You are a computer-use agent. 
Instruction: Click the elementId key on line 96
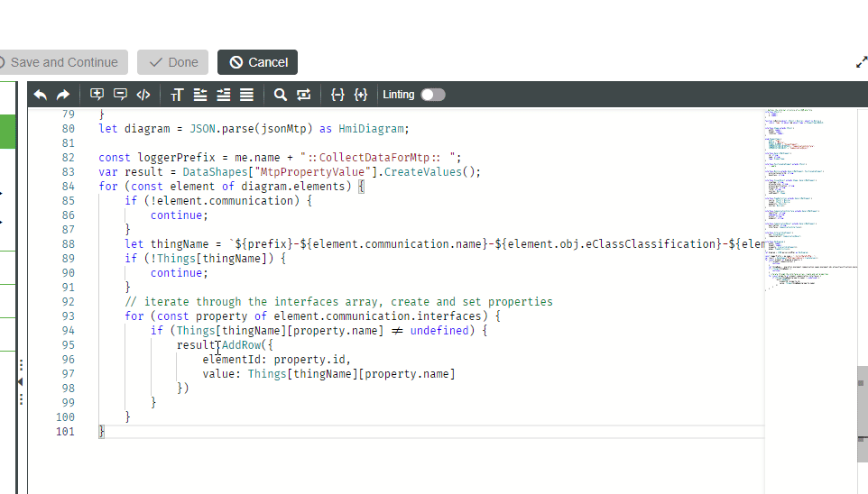(231, 360)
